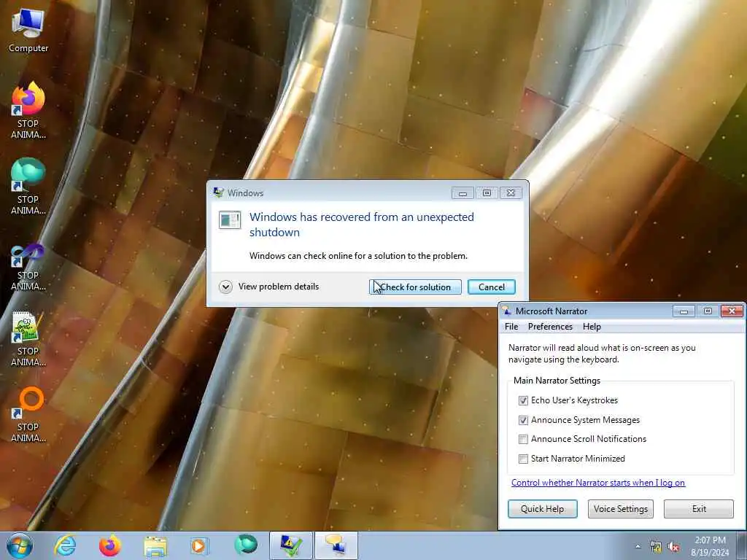The width and height of the screenshot is (747, 560).
Task: Uncheck Echo User's Keystrokes
Action: click(x=523, y=400)
